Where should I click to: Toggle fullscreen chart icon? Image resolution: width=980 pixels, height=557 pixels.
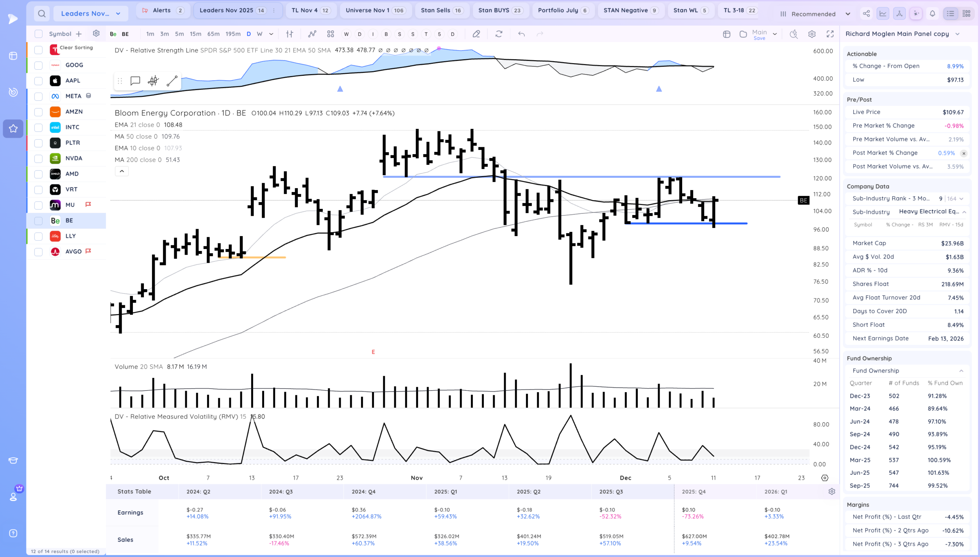[830, 34]
